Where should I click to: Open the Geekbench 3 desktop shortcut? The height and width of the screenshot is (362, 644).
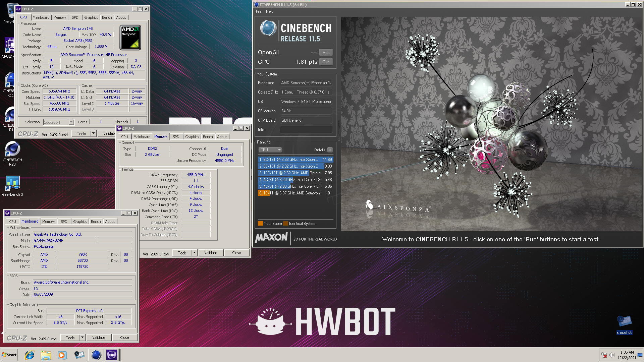tap(12, 186)
